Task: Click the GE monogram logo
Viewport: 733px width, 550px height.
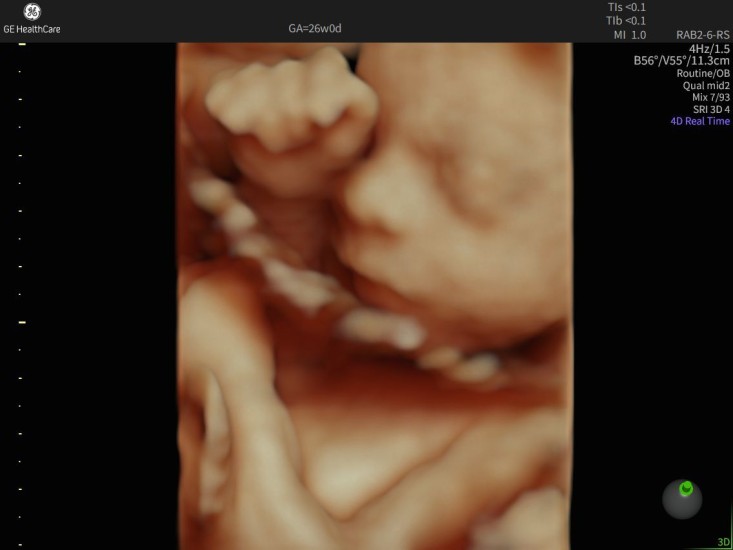Action: point(31,12)
